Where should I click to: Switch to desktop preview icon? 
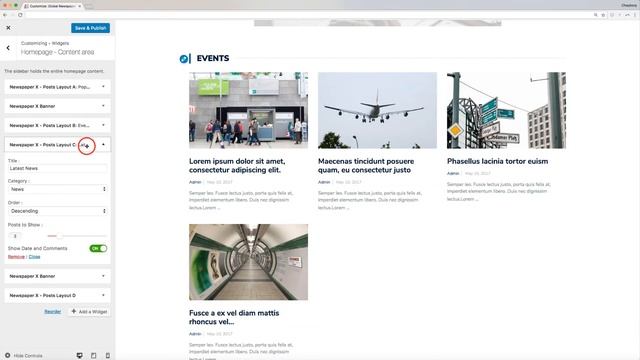pyautogui.click(x=80, y=356)
